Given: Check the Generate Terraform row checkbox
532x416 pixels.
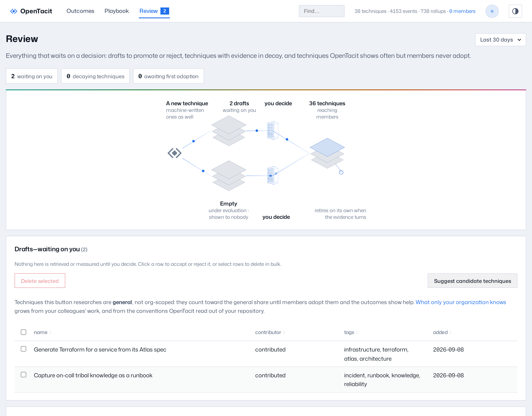Looking at the screenshot, I should point(23,349).
